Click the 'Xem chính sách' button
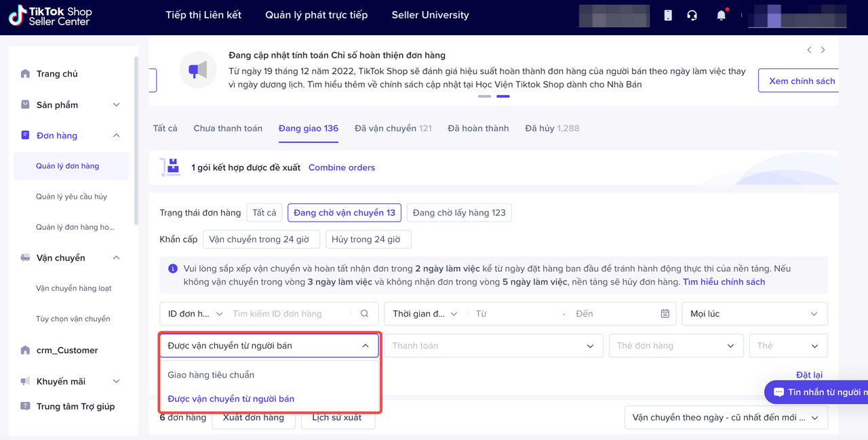This screenshot has width=868, height=440. pos(802,81)
